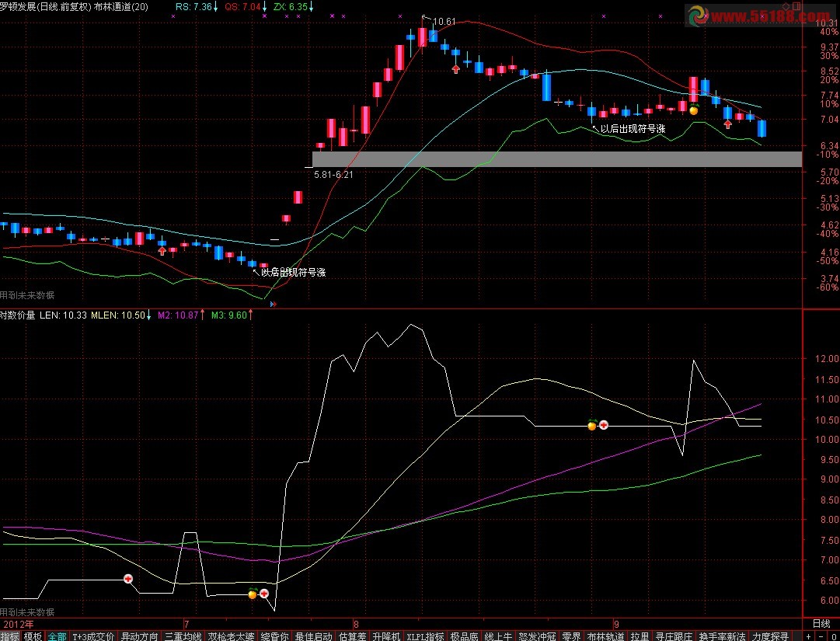Open the 力度探寻 indicator tab
The width and height of the screenshot is (840, 641).
771,636
